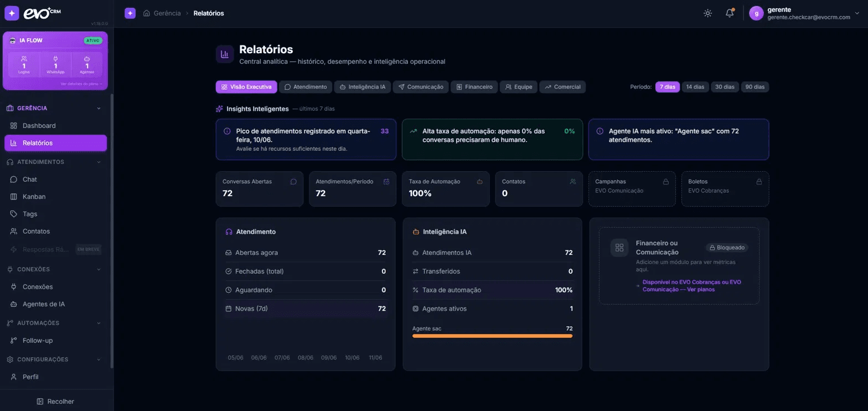The width and height of the screenshot is (868, 411).
Task: Click the Taxa de automação row showing 100%
Action: [492, 290]
